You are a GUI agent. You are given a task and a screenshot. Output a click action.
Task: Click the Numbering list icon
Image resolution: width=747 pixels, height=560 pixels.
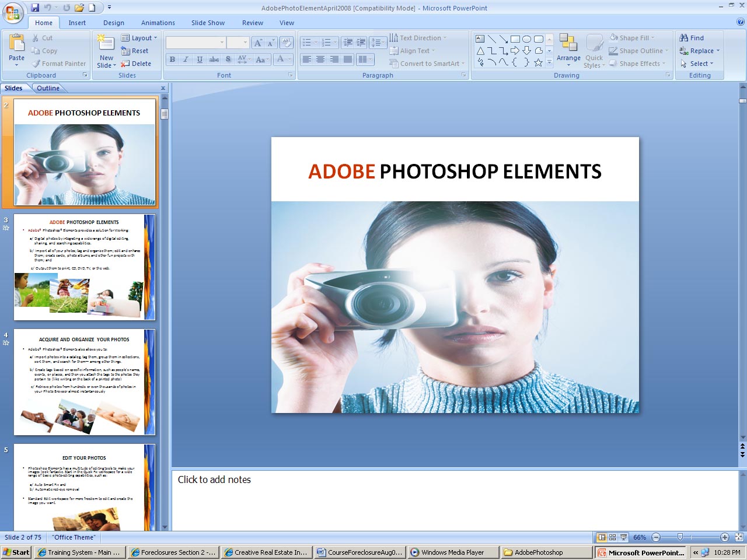tap(327, 43)
